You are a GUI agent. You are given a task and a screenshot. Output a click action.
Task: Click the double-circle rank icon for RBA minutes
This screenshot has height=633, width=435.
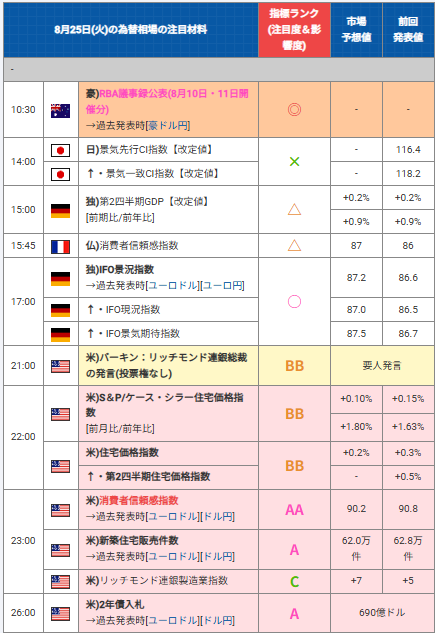tap(294, 109)
